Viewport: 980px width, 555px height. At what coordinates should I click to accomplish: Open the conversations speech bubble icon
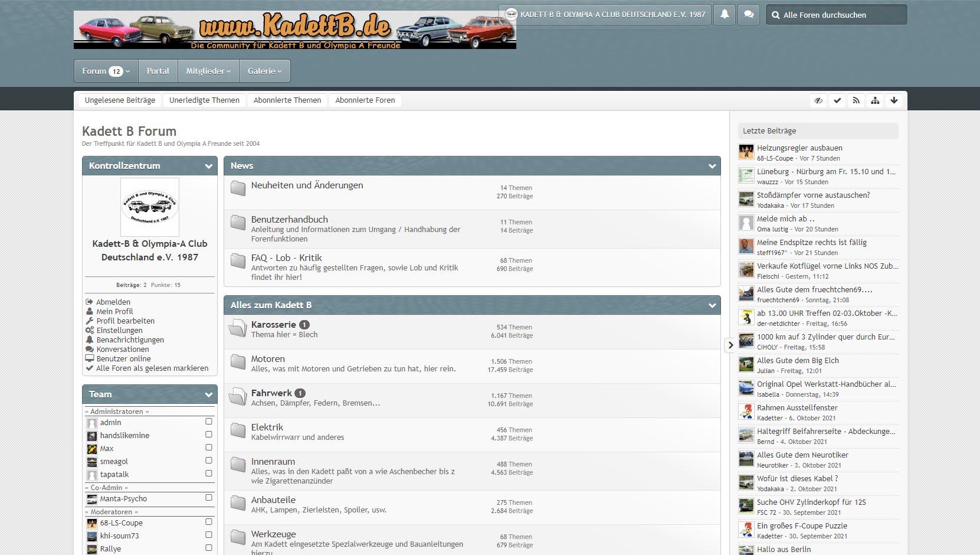(749, 15)
